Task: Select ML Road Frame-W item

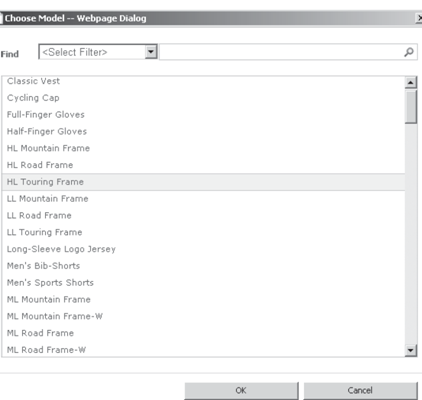Action: (203, 350)
